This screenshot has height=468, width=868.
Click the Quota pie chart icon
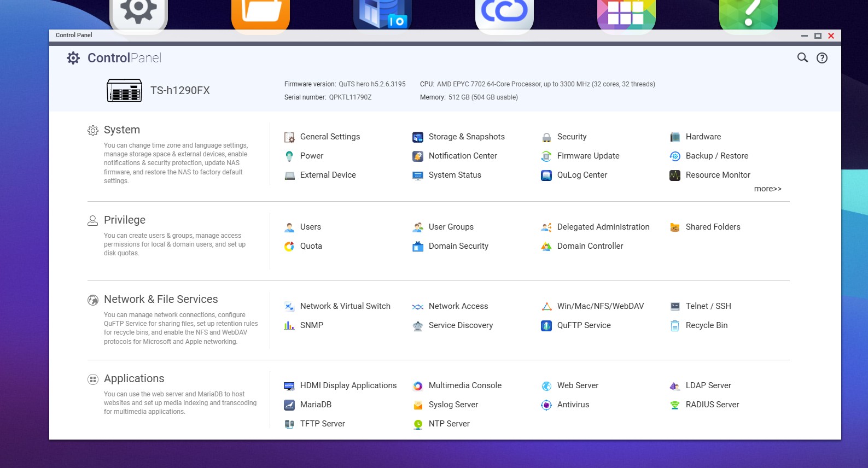coord(289,247)
